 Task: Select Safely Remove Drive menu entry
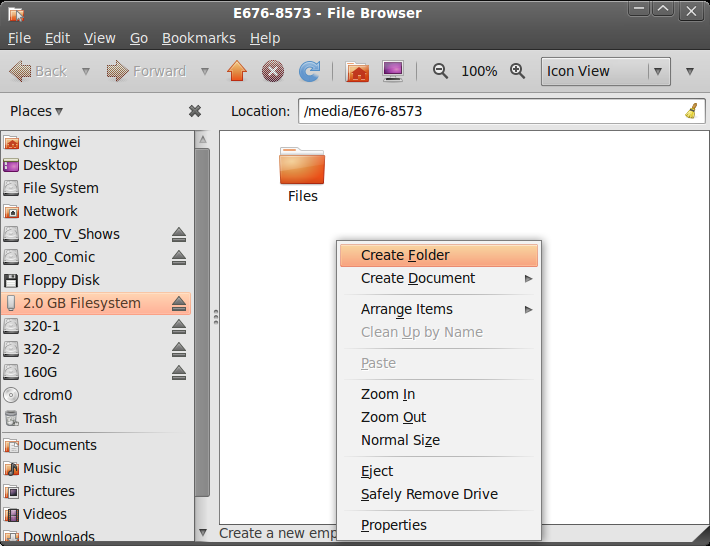[439, 494]
